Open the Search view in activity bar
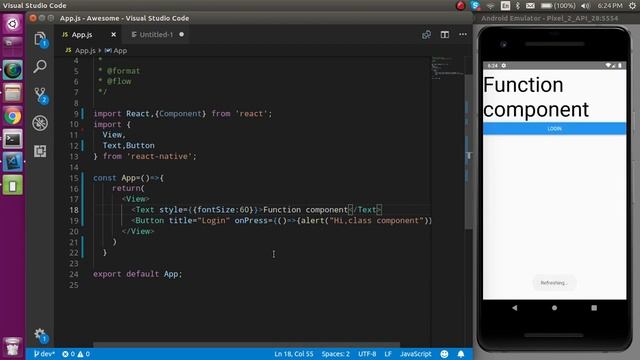This screenshot has height=360, width=640. tap(40, 66)
